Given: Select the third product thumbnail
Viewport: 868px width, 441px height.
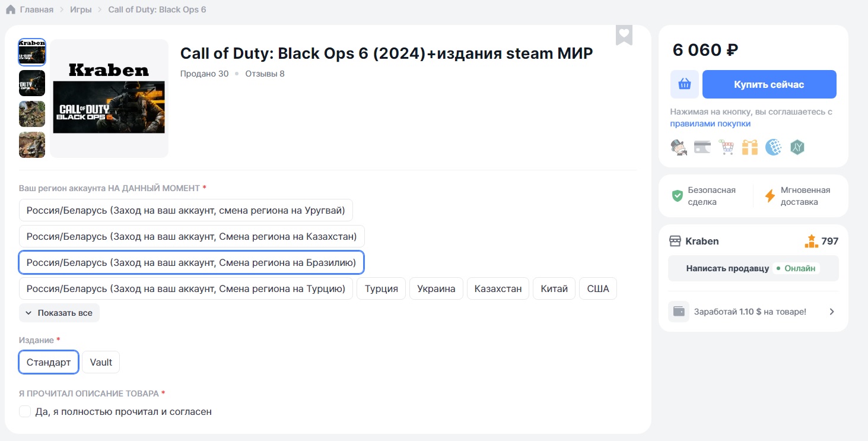Looking at the screenshot, I should click(32, 114).
